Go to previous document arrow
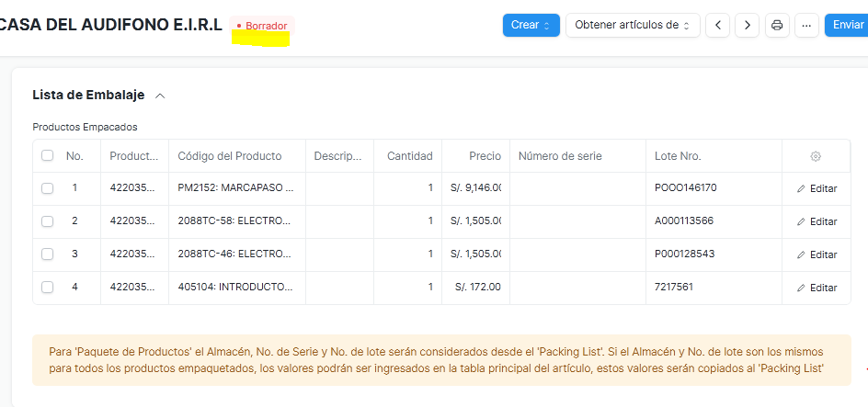This screenshot has height=407, width=868. [718, 25]
